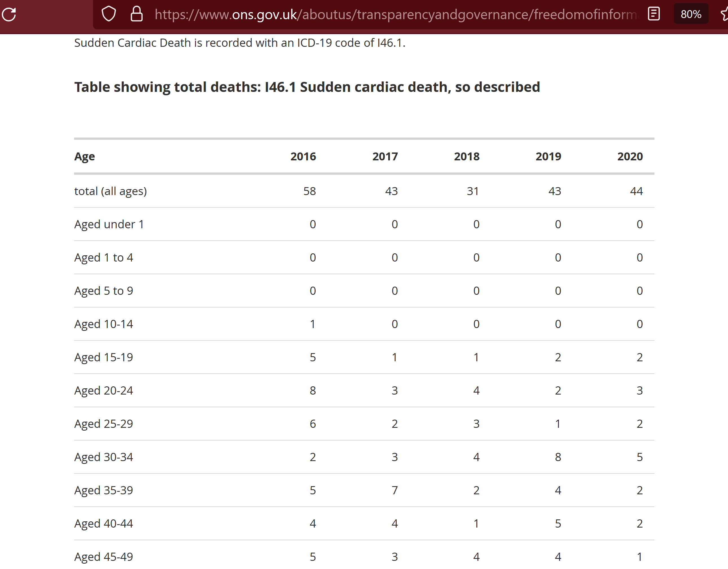Click the 'Aged 1 to 4' row label
This screenshot has height=569, width=728.
[x=104, y=258]
